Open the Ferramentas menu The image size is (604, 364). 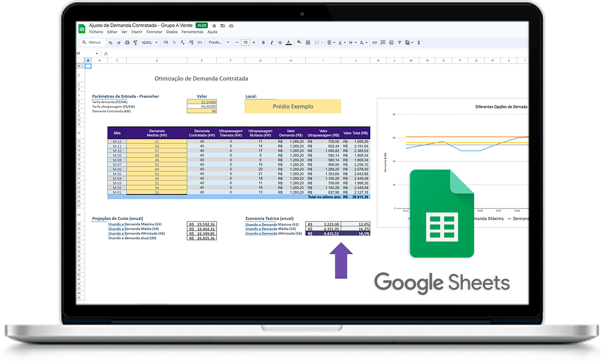192,32
